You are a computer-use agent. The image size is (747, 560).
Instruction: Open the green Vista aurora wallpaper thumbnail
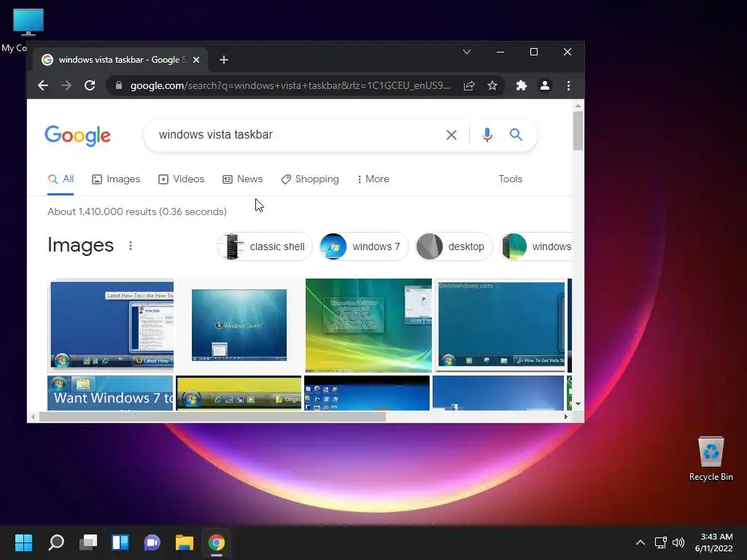click(368, 325)
